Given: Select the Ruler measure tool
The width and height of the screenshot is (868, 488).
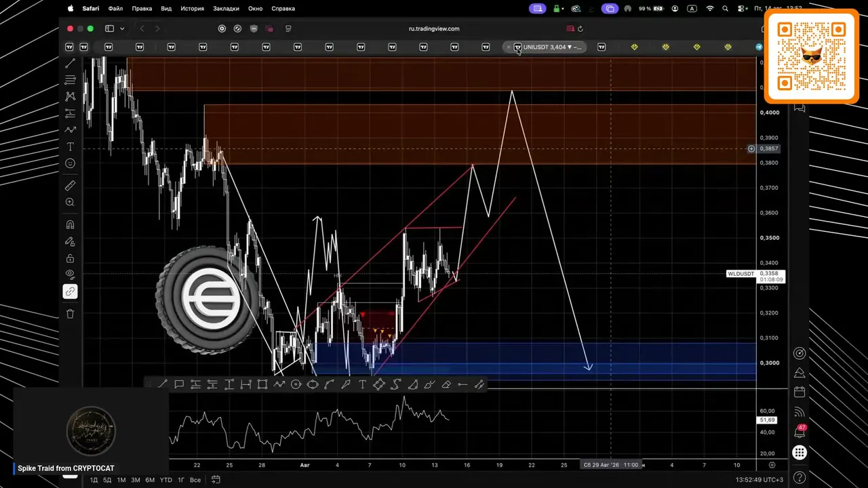Looking at the screenshot, I should (x=70, y=186).
